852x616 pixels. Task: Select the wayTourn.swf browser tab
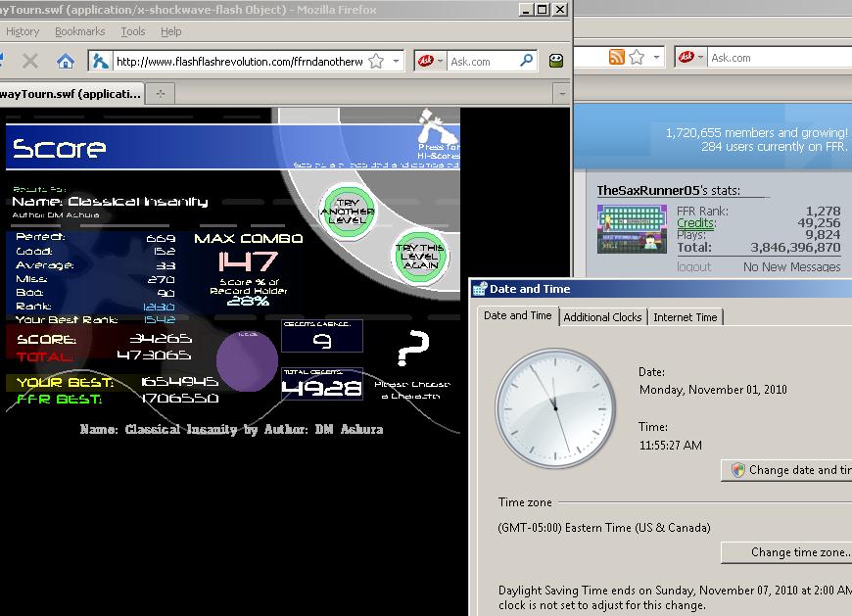point(71,93)
